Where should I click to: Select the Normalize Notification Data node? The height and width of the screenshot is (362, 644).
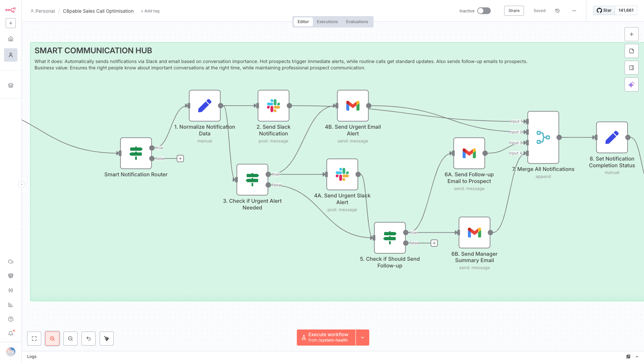[x=205, y=106]
